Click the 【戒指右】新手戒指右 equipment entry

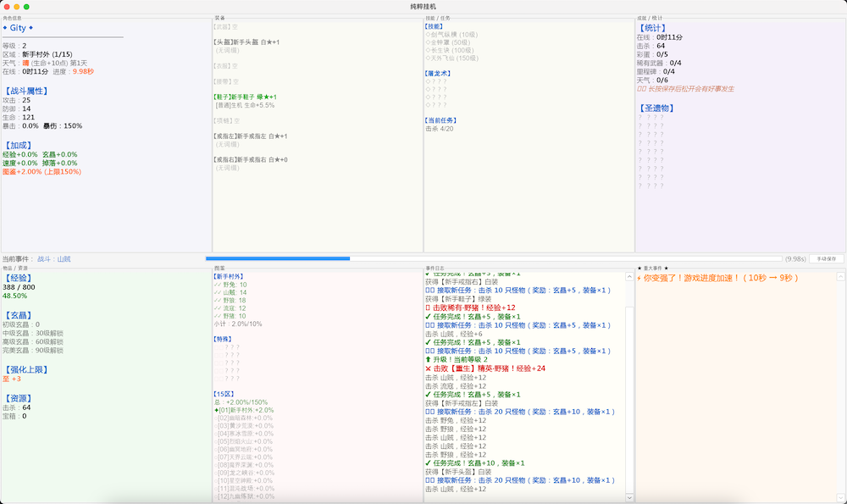250,160
